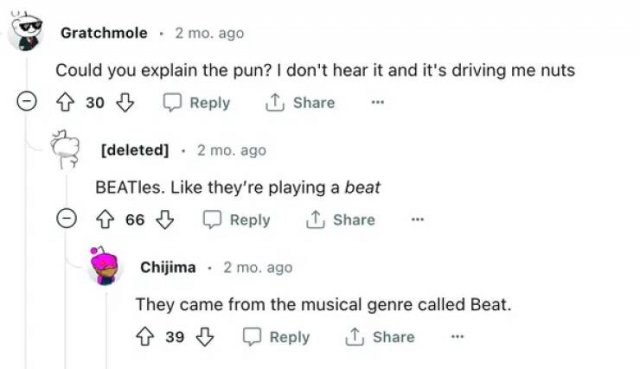Open Chijima's username link
Screen dimensions: 640x369
coord(168,267)
